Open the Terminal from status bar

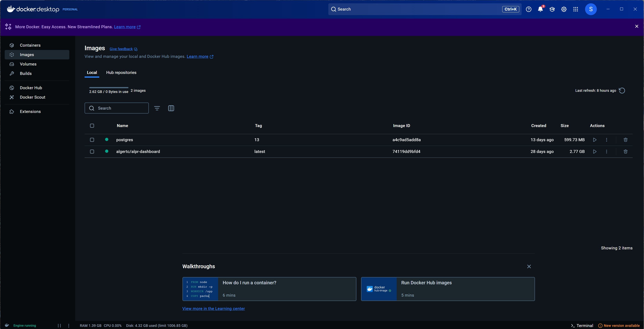tap(582, 325)
